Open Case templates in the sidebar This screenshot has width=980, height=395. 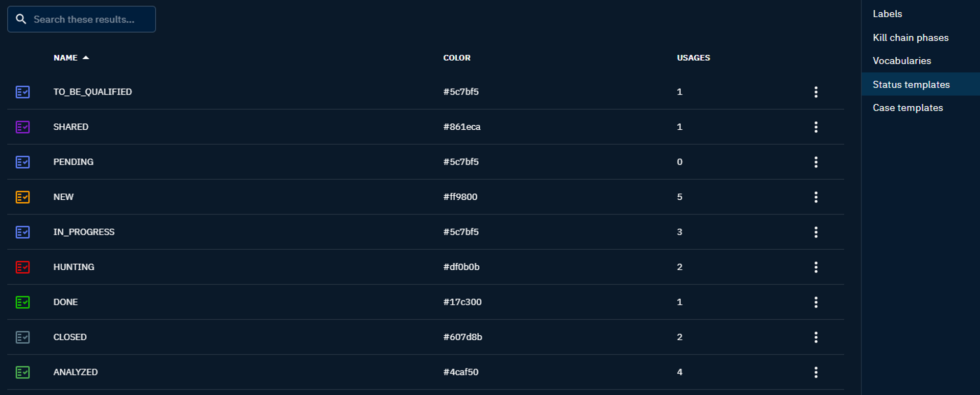(907, 108)
